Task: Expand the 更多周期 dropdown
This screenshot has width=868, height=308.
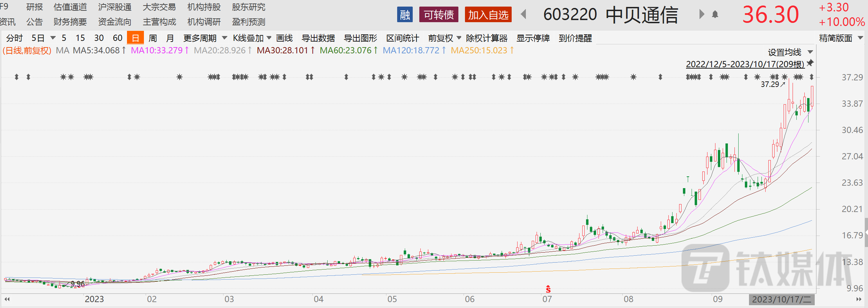Action: [205, 38]
